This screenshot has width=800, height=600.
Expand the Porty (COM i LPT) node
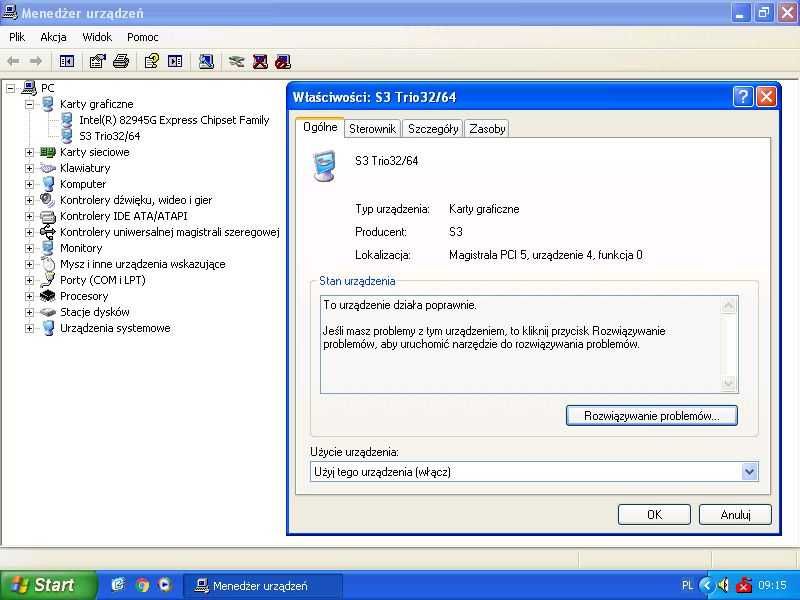30,280
